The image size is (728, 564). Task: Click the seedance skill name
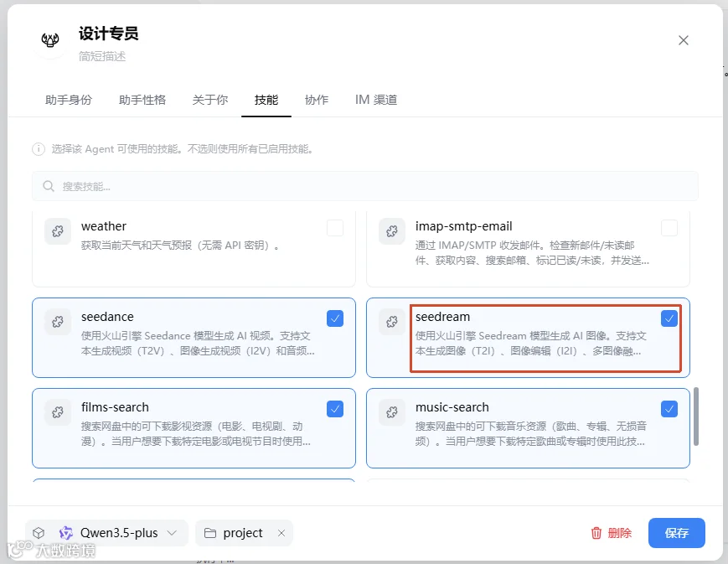[107, 317]
